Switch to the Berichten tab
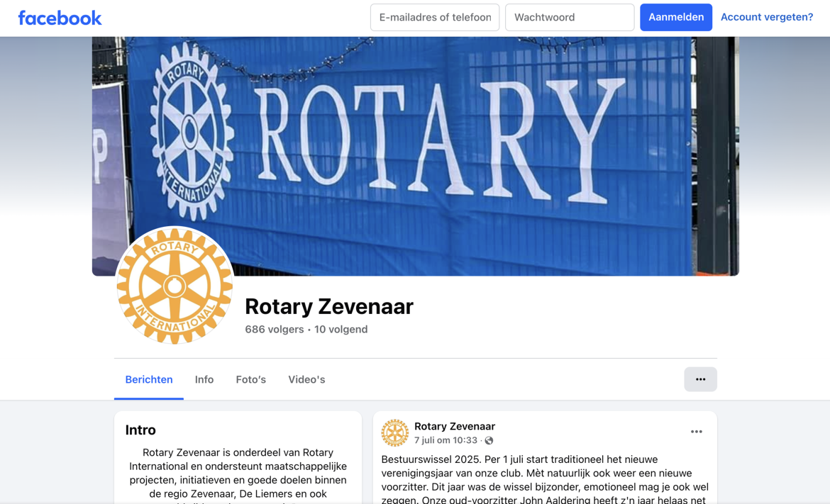The height and width of the screenshot is (504, 830). pos(149,379)
